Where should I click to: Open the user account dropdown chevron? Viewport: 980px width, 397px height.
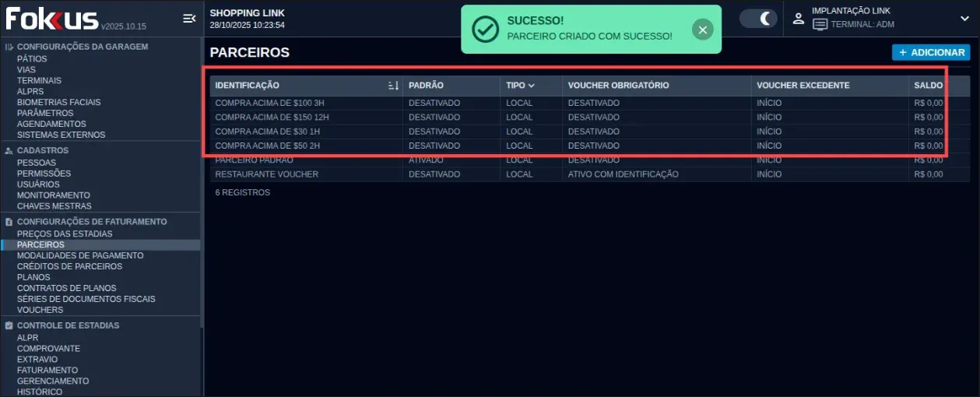coord(965,19)
